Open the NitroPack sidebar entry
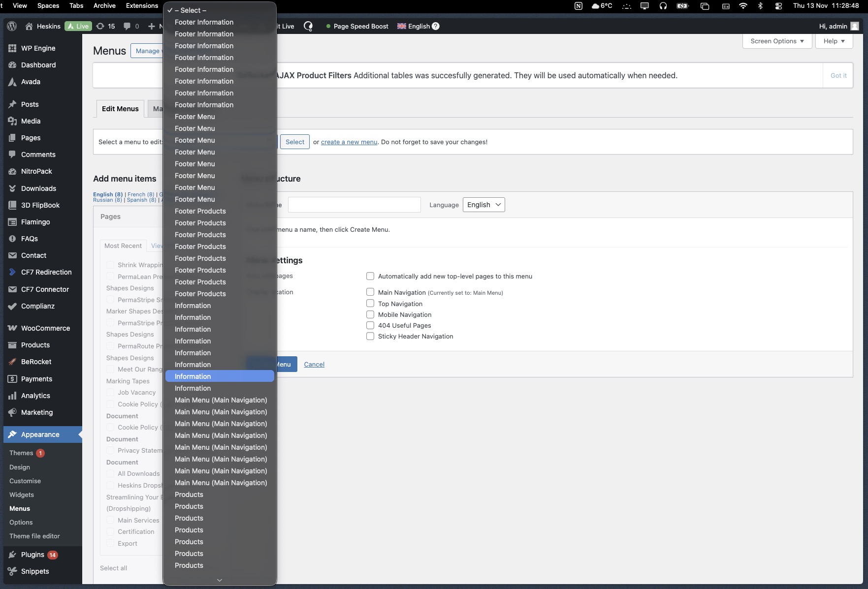This screenshot has width=868, height=589. (x=36, y=171)
